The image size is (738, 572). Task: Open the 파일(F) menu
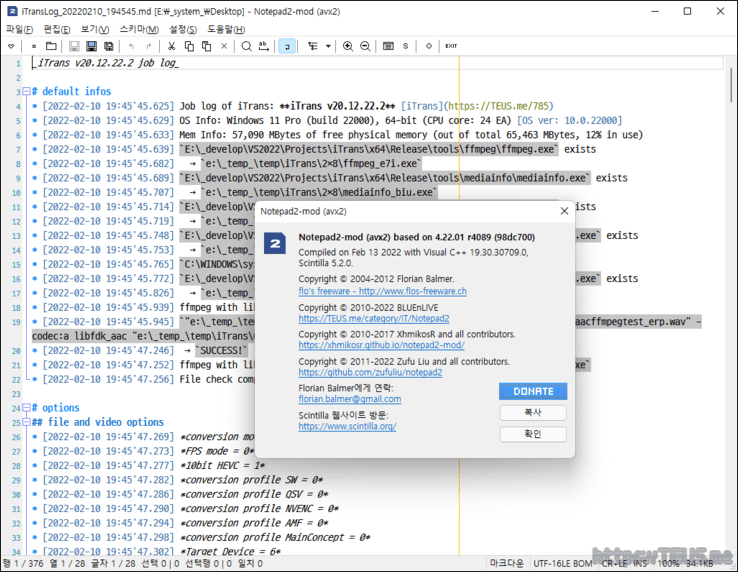pos(19,29)
